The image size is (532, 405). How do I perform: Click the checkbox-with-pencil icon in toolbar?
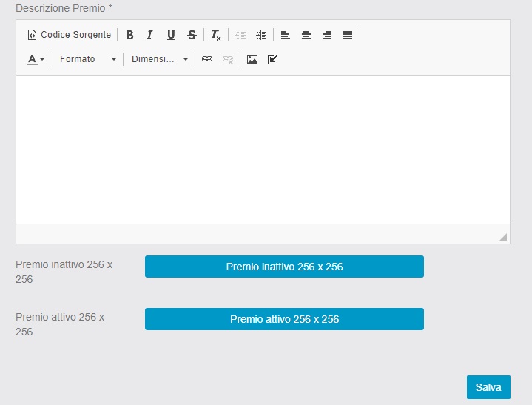point(272,59)
